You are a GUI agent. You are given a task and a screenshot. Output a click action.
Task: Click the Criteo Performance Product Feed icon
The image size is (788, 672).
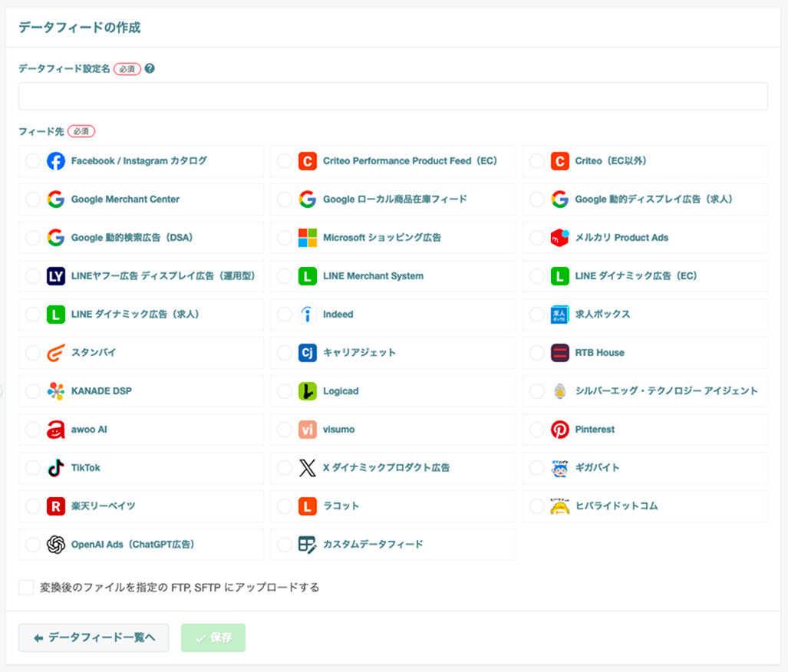(x=308, y=161)
